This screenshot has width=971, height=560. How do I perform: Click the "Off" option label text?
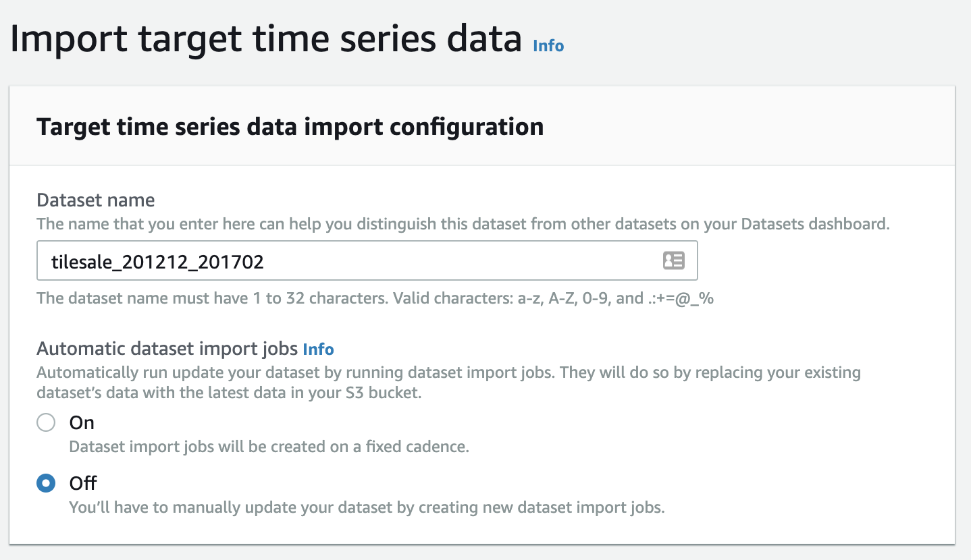(83, 483)
